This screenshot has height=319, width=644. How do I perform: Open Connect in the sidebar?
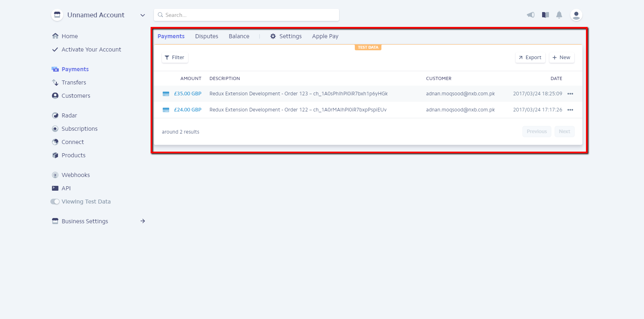pyautogui.click(x=72, y=142)
